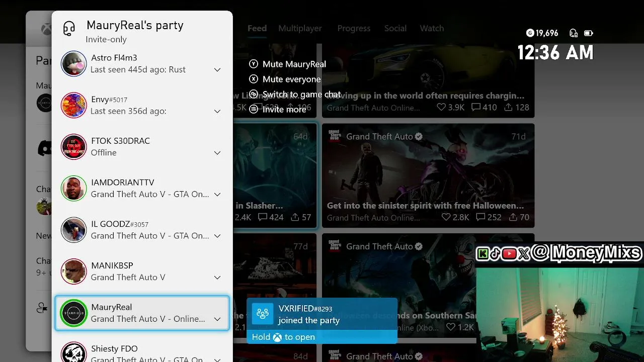The image size is (644, 362).
Task: Click the party headset icon beside MauryReal's party
Action: 69,29
